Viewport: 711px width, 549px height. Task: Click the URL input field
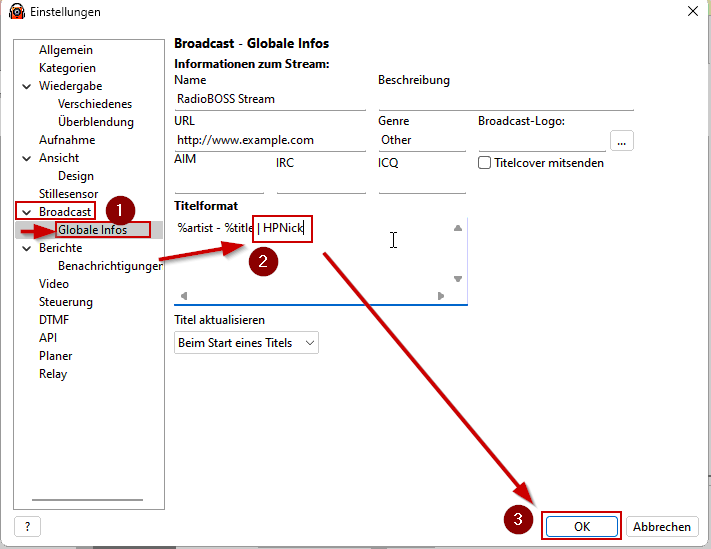(270, 140)
